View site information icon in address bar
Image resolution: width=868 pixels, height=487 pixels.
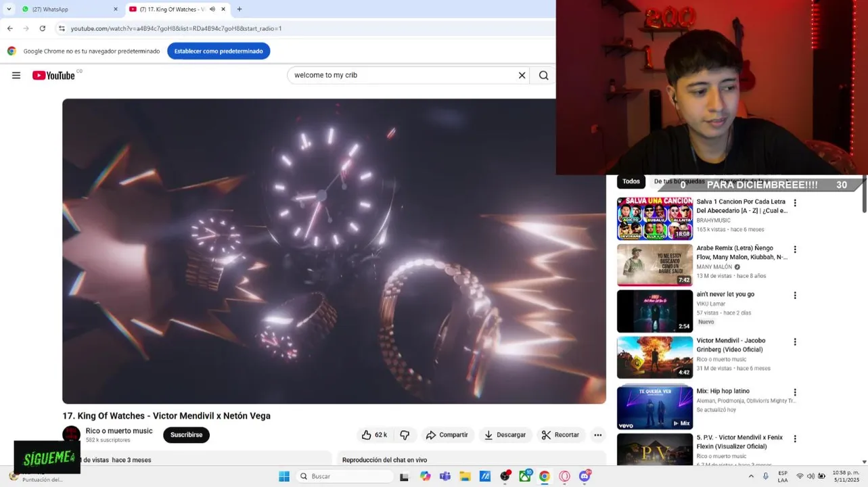point(62,28)
